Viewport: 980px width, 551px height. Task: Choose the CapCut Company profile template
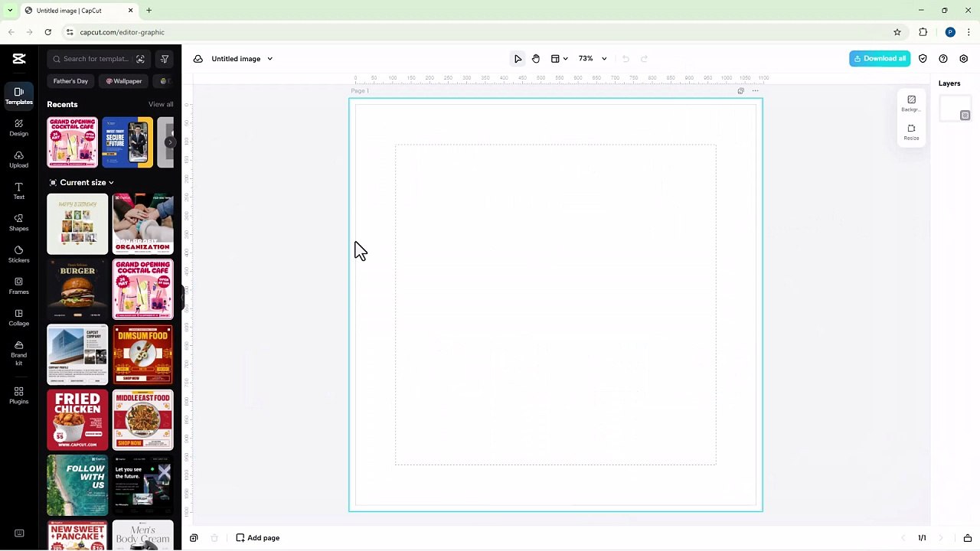click(x=77, y=355)
